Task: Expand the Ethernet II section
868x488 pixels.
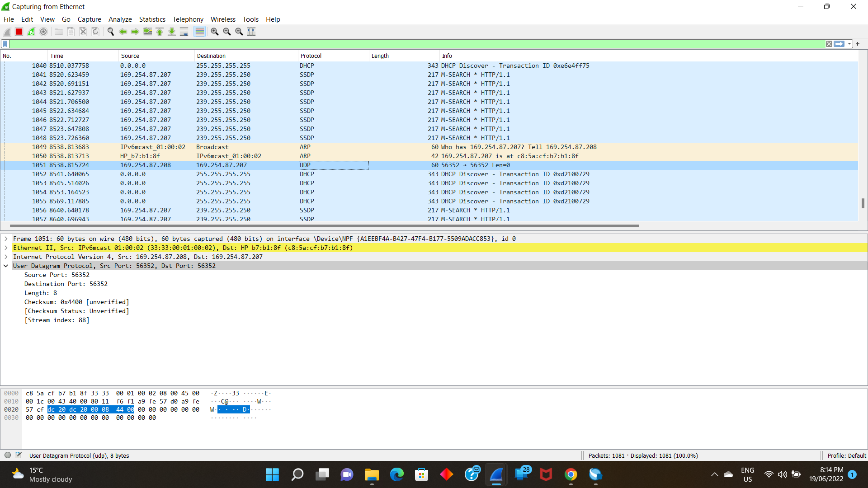Action: 6,248
